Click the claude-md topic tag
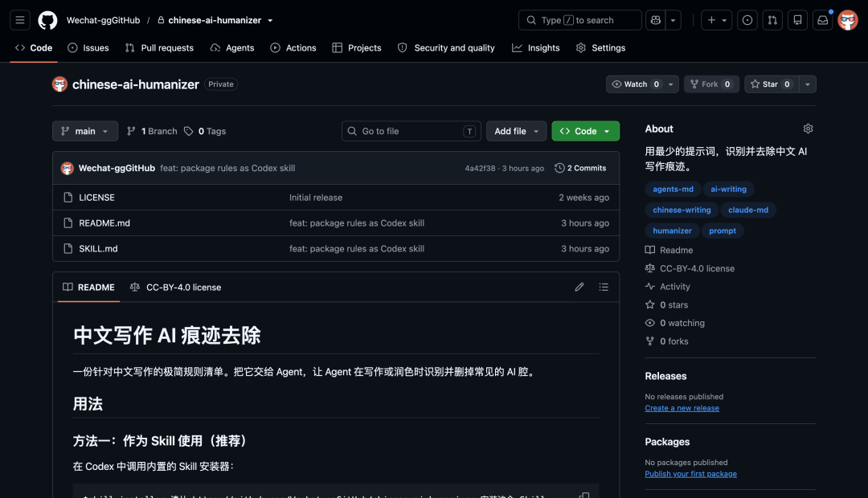The width and height of the screenshot is (868, 498). 748,210
